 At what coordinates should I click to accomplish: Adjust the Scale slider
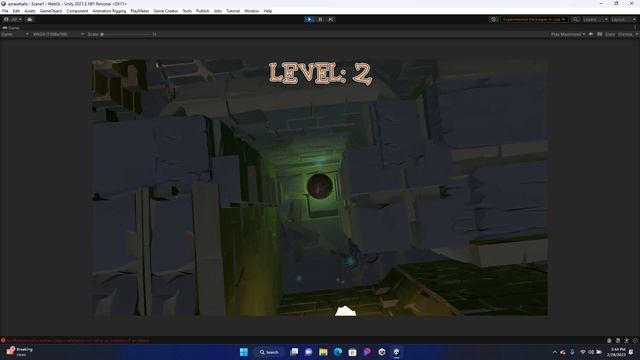pos(127,34)
